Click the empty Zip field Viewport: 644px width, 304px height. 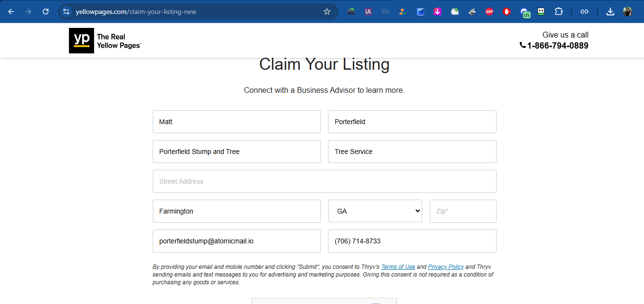tap(463, 211)
